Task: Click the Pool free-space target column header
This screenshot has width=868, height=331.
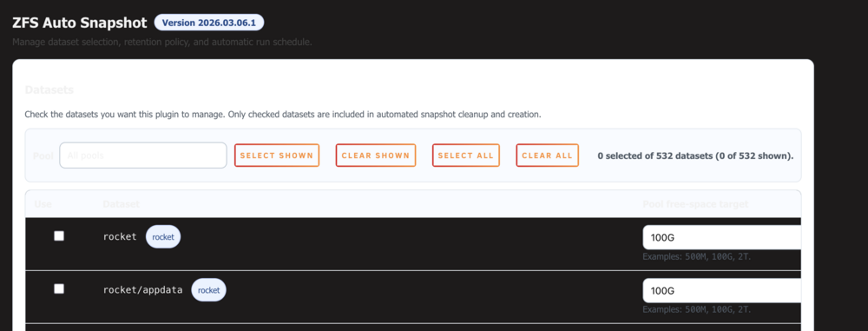Action: coord(695,204)
